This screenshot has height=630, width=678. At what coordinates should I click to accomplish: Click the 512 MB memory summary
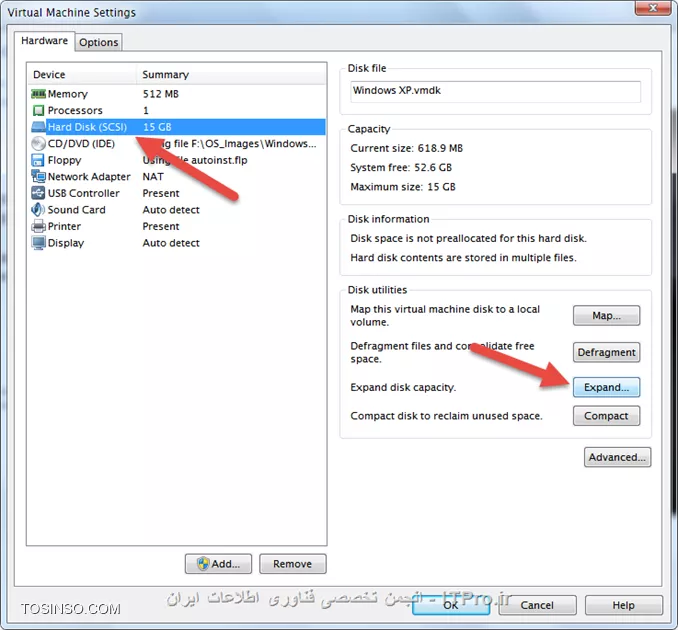[160, 94]
